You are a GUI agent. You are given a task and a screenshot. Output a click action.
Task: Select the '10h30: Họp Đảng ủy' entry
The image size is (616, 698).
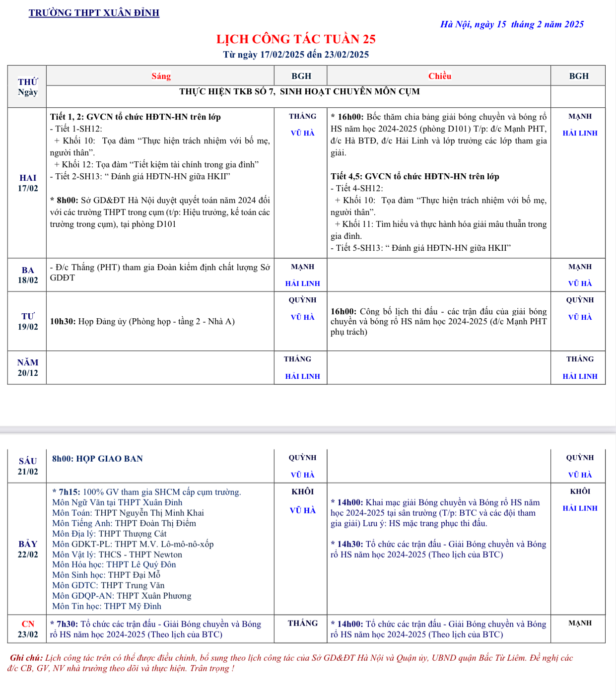pos(142,322)
